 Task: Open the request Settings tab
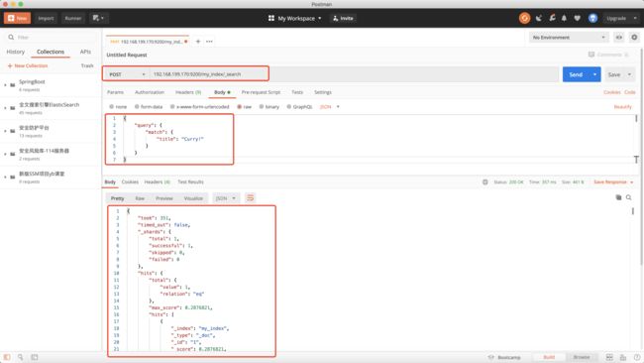click(323, 92)
